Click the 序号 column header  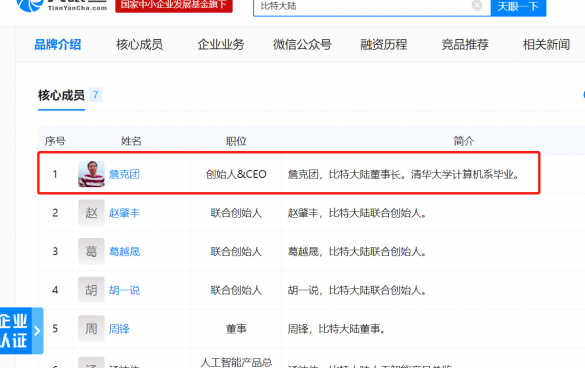tap(55, 141)
